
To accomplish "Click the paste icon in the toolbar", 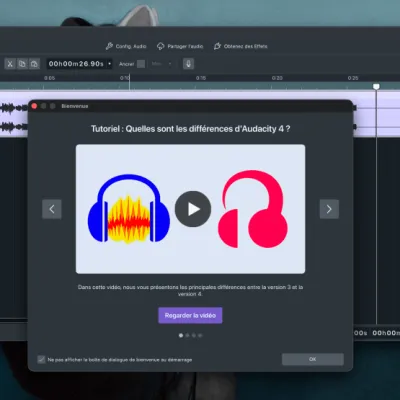I will click(x=34, y=64).
